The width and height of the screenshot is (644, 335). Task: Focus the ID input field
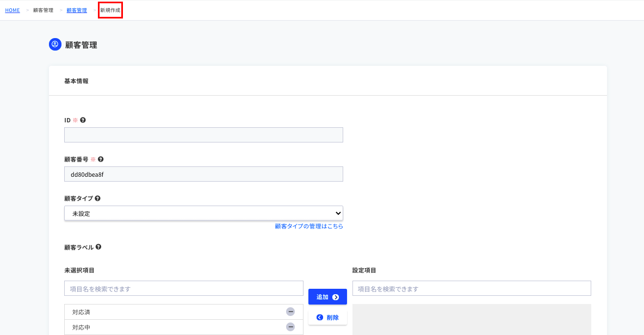[204, 135]
